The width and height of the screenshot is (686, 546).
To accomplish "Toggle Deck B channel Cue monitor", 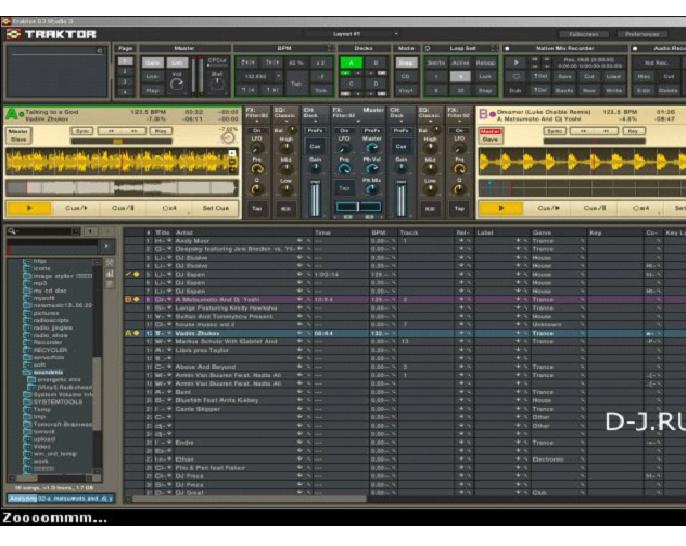I will 401,147.
